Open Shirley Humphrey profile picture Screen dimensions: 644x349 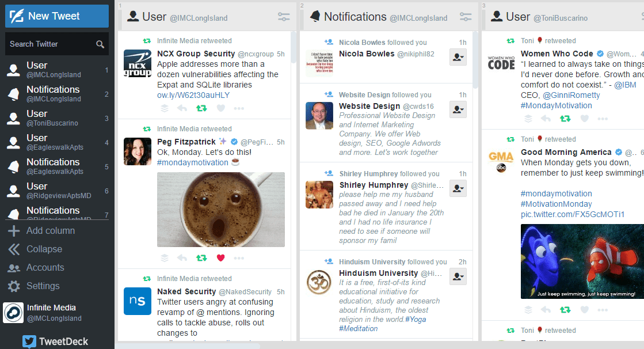[x=319, y=195]
